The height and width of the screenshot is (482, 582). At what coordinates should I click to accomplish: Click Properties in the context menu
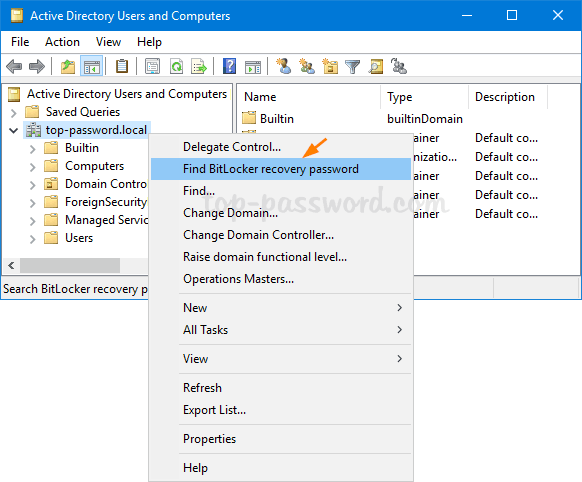pyautogui.click(x=209, y=439)
